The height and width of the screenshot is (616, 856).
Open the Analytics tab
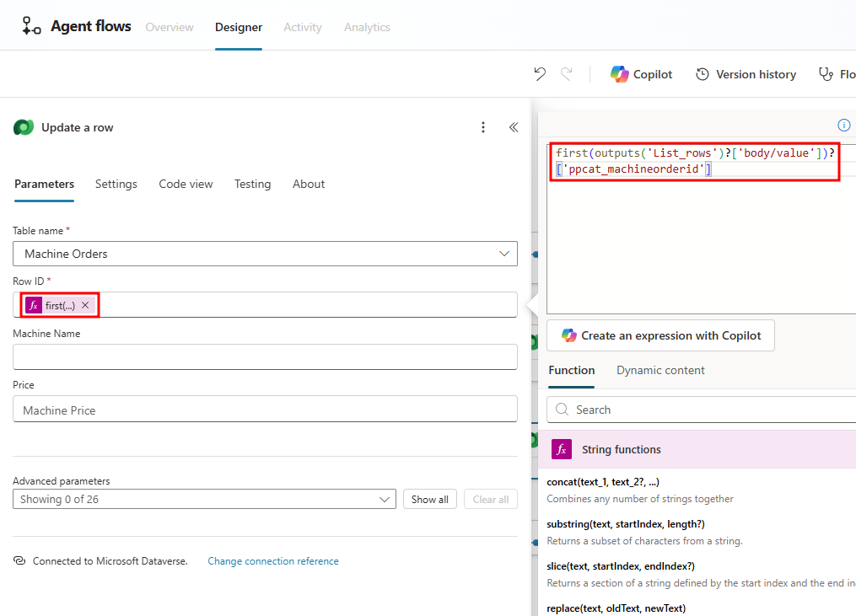[367, 27]
